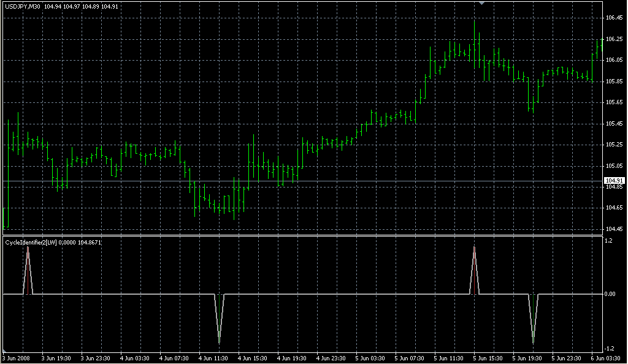Click the 105.45 price scale label
The height and width of the screenshot is (364, 628).
614,124
